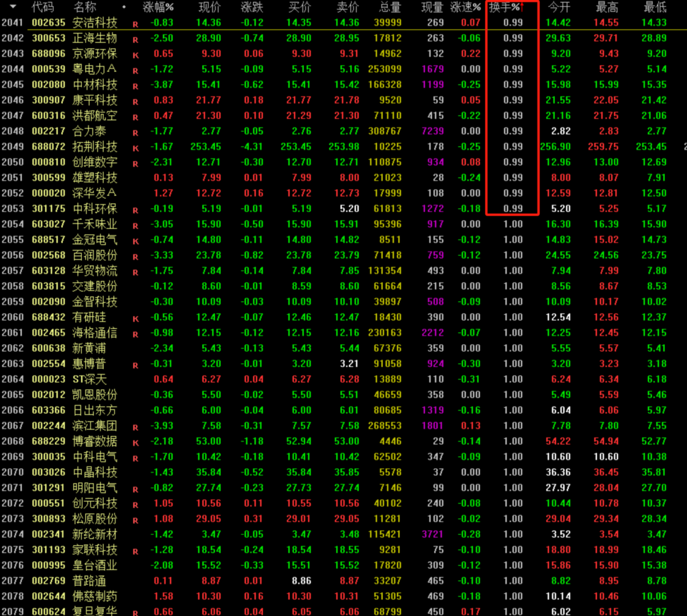
Task: Click row number 2054 for 千禾味业
Action: [13, 224]
